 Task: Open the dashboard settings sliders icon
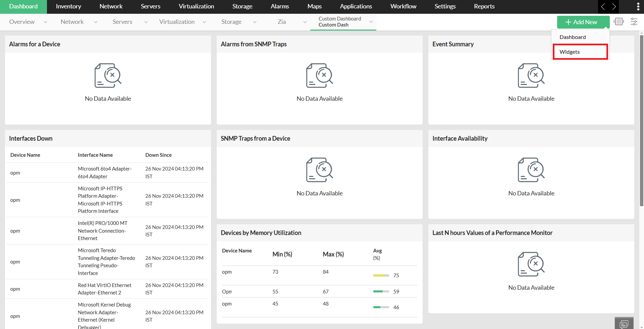pyautogui.click(x=634, y=22)
